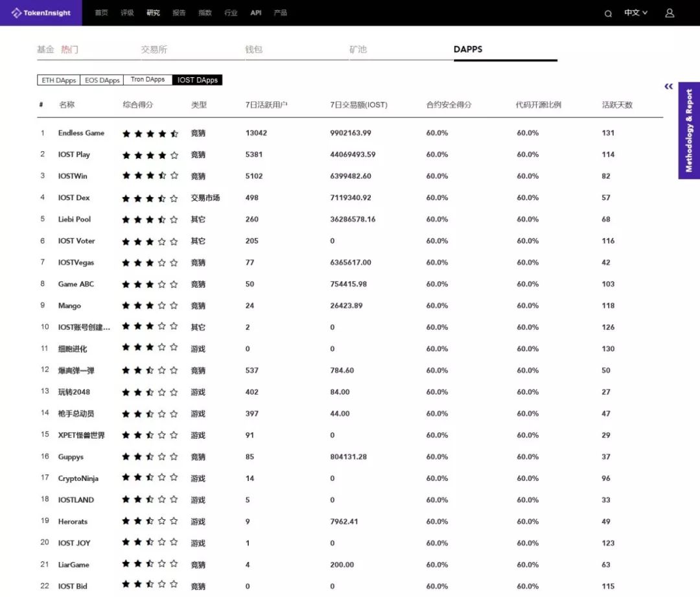Switch to the 钱包 tab
The image size is (700, 597).
(253, 49)
